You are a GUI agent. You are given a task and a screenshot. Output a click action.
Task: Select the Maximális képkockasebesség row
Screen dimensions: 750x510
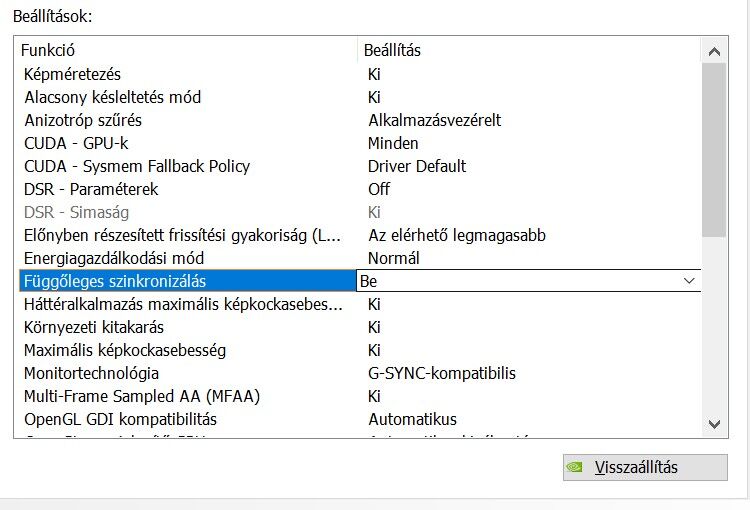(125, 350)
